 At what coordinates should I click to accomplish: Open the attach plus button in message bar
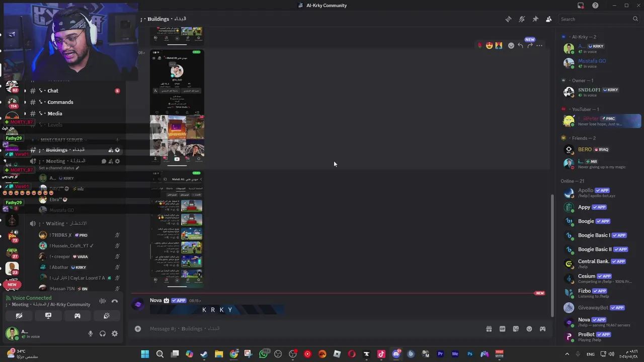pos(137,329)
